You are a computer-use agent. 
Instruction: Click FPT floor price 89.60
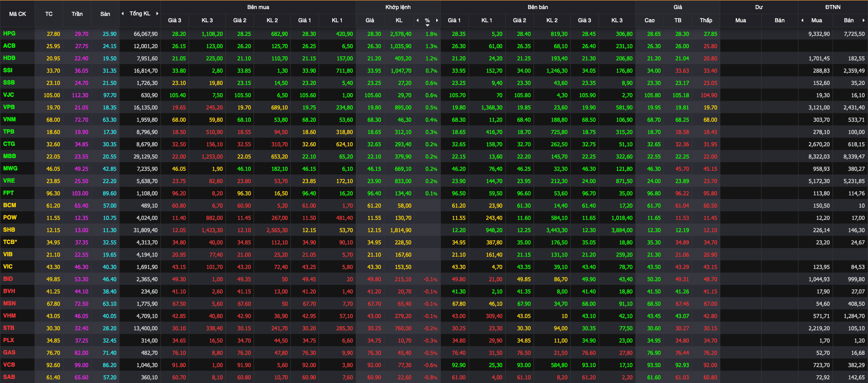[110, 194]
